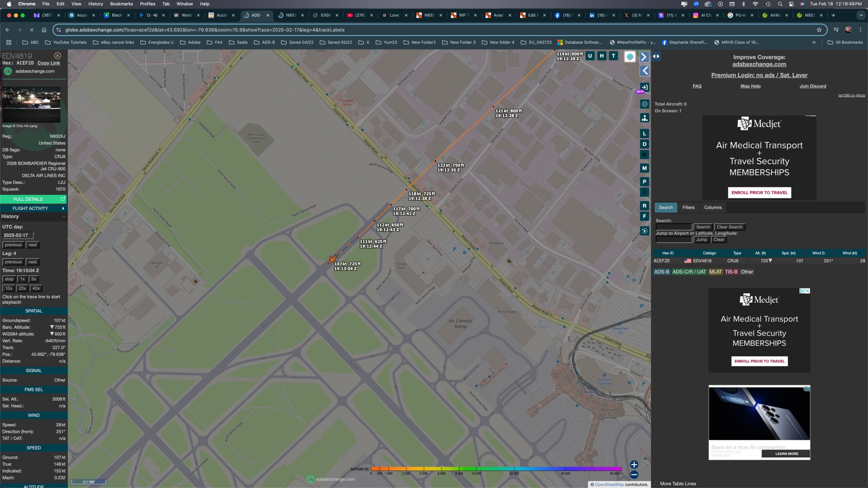Open the map layers switcher icon
Image resolution: width=868 pixels, height=488 pixels.
click(x=630, y=57)
